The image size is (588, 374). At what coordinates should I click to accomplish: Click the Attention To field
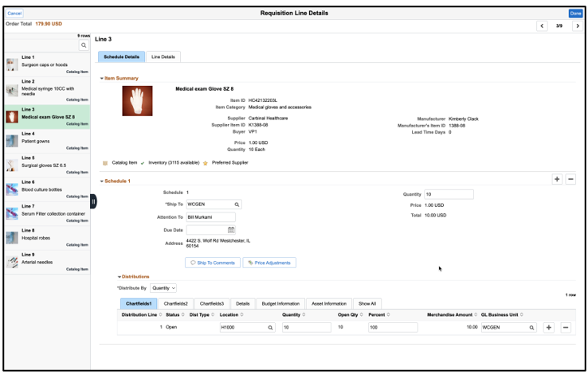(x=211, y=217)
